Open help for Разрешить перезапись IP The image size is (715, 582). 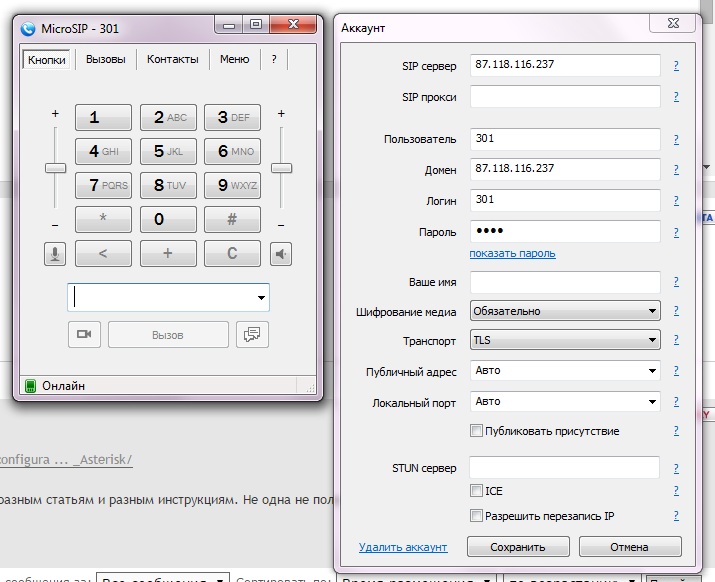tap(676, 515)
